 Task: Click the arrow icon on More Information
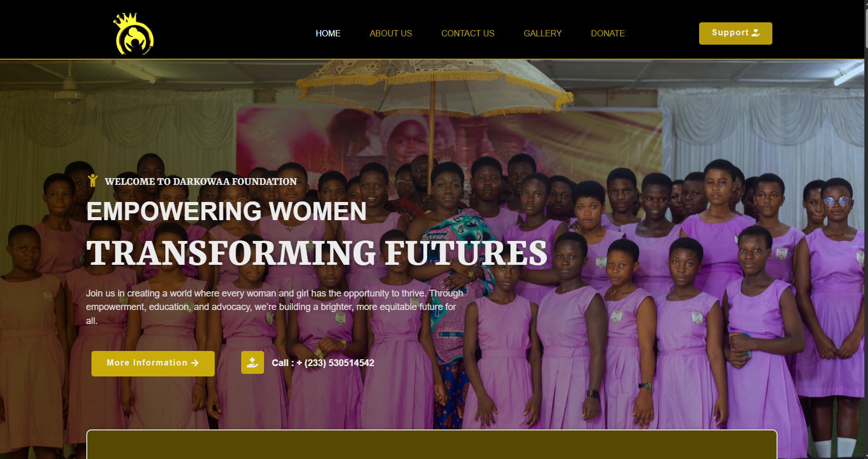[195, 363]
